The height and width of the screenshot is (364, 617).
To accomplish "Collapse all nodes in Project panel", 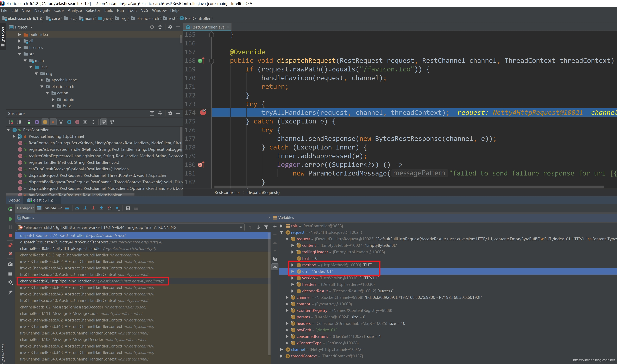I will pos(160,27).
